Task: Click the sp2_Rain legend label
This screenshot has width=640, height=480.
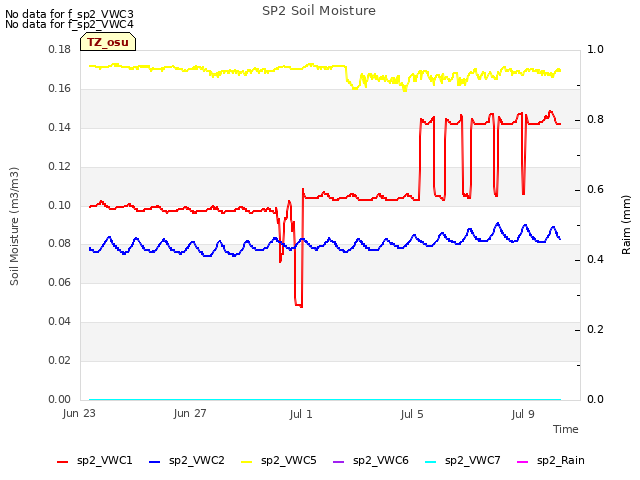Action: click(561, 461)
